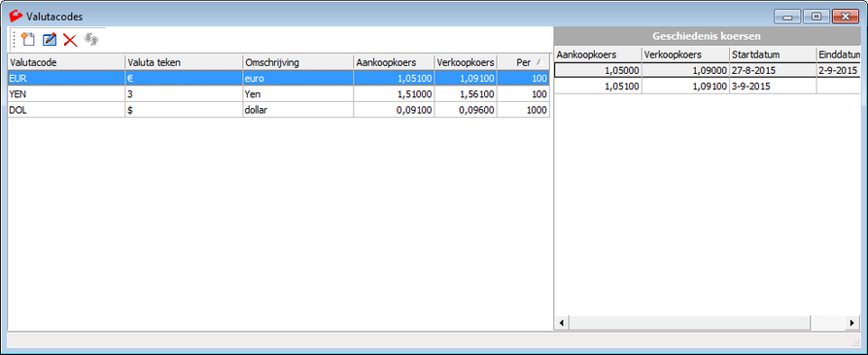The image size is (868, 355).
Task: Click the history scrollbar left arrow
Action: pos(561,322)
